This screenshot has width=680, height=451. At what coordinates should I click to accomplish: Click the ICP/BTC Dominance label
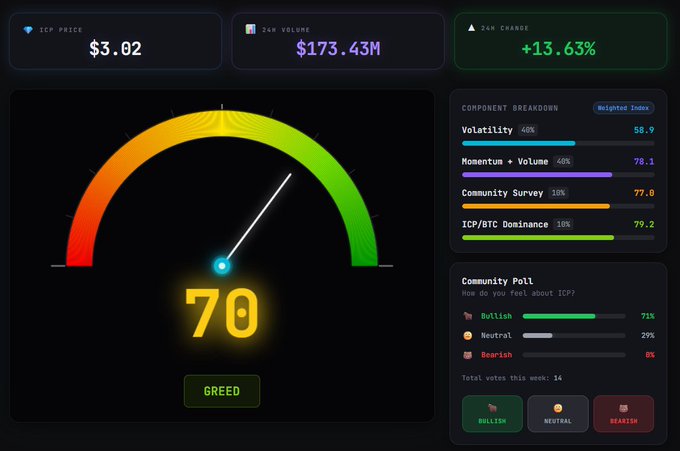tap(505, 224)
